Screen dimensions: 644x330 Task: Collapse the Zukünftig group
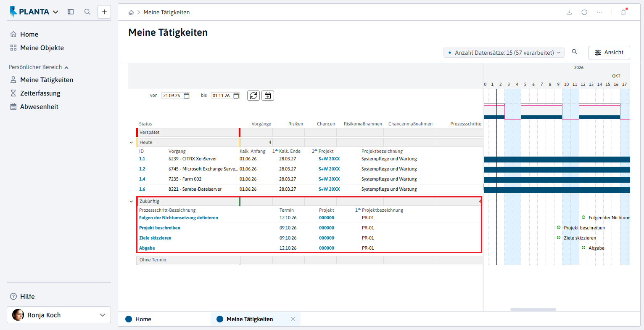[x=131, y=201]
